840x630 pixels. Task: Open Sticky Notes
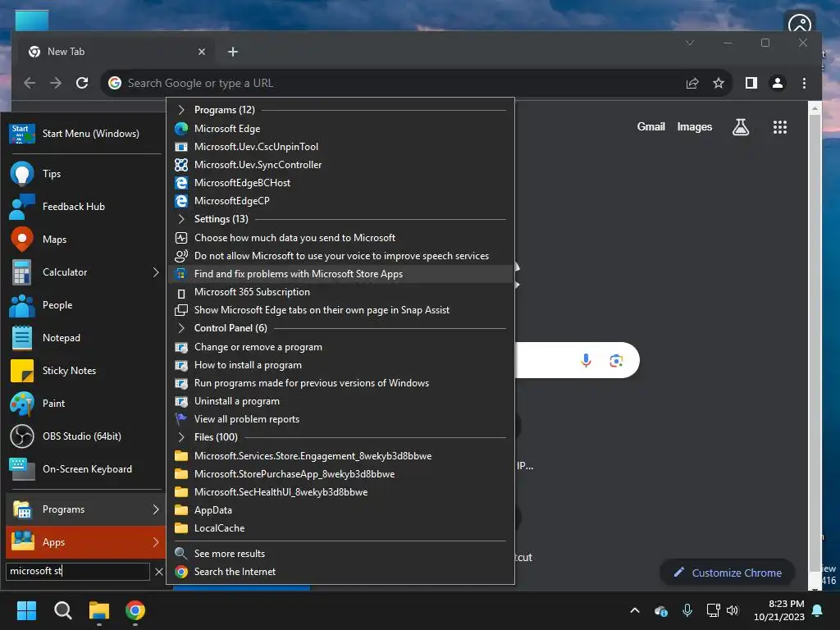pos(83,370)
